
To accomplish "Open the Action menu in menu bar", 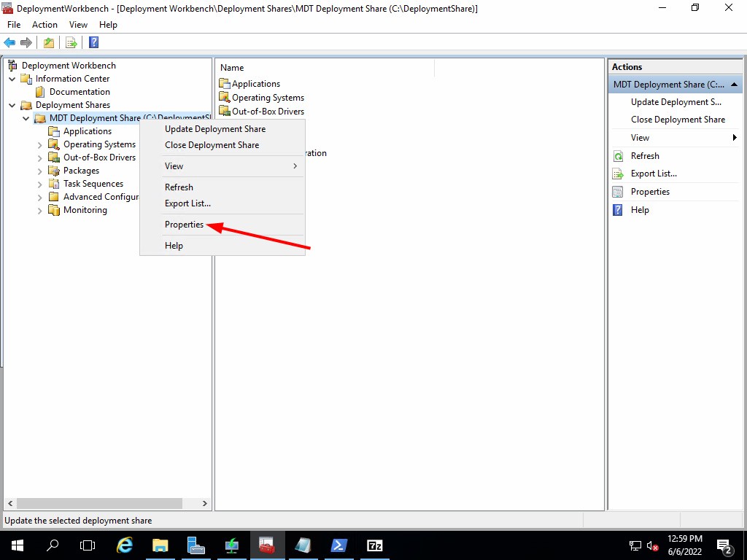I will point(44,25).
